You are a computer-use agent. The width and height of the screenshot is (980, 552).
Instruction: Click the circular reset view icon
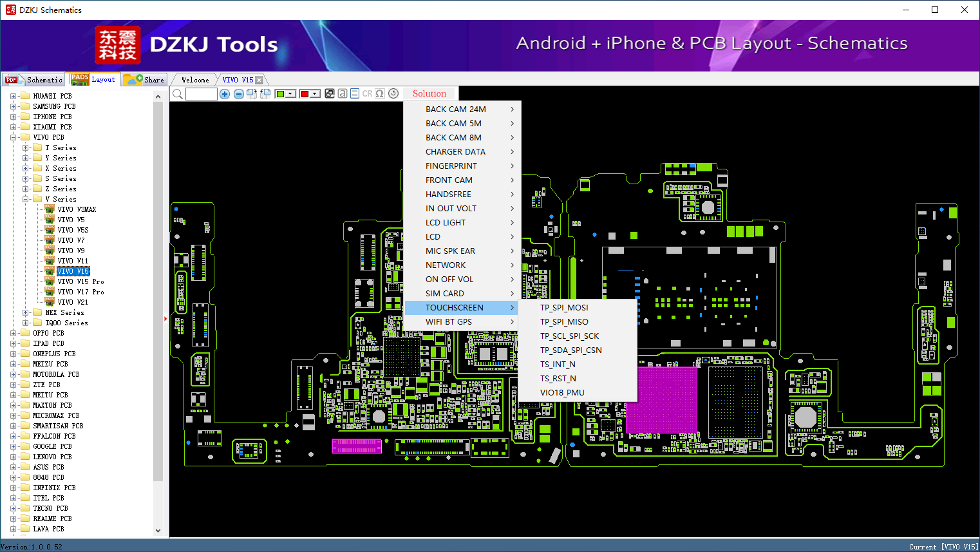(393, 93)
